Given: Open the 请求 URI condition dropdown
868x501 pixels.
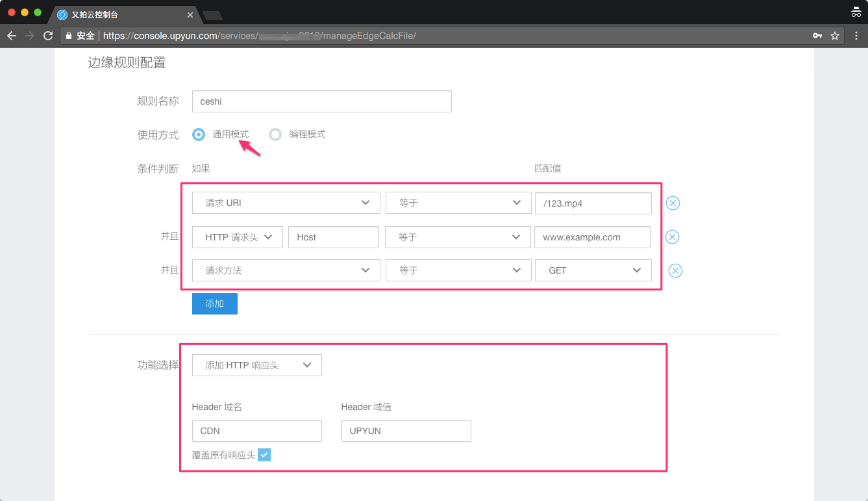Looking at the screenshot, I should [286, 203].
